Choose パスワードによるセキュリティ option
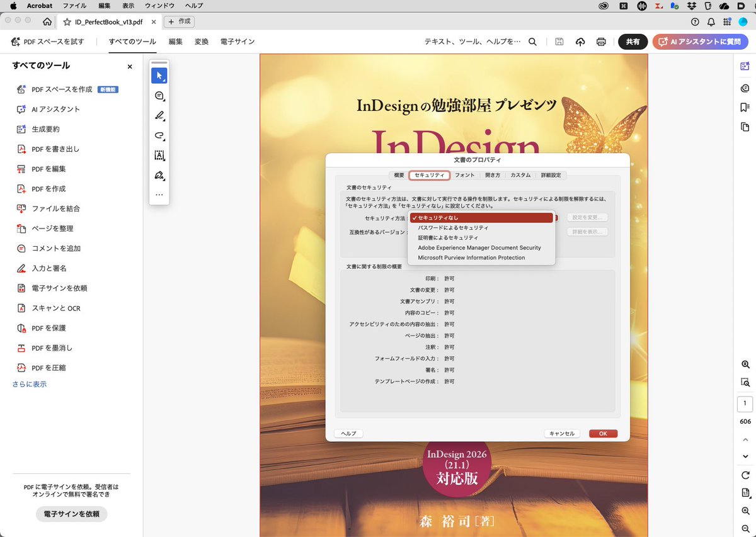This screenshot has width=756, height=537. 481,228
